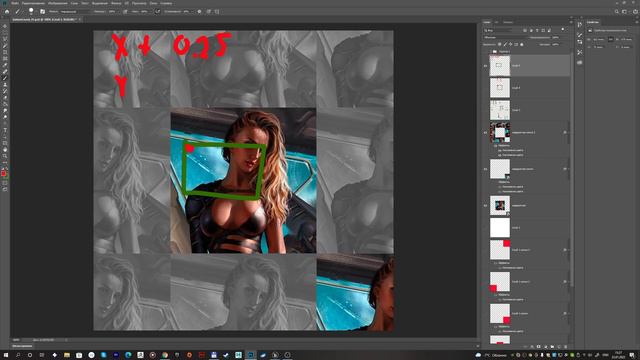The height and width of the screenshot is (360, 640).
Task: Open the Редактирование menu
Action: pyautogui.click(x=33, y=3)
